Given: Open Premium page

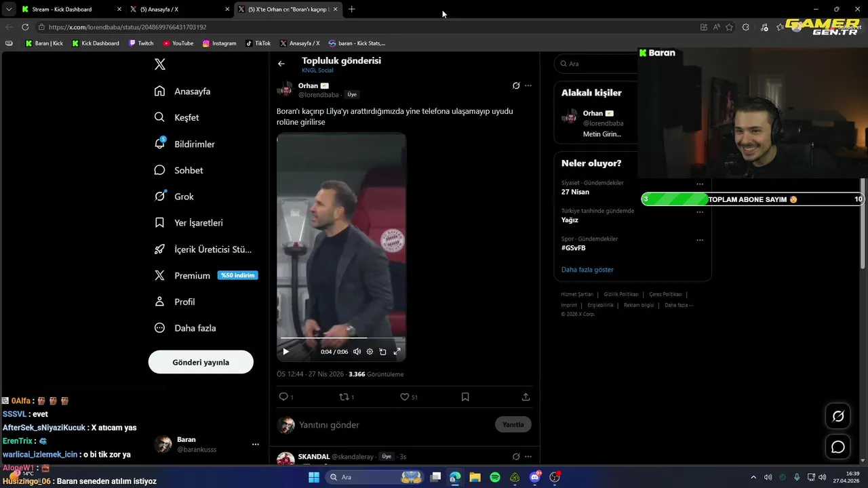Looking at the screenshot, I should 205,275.
